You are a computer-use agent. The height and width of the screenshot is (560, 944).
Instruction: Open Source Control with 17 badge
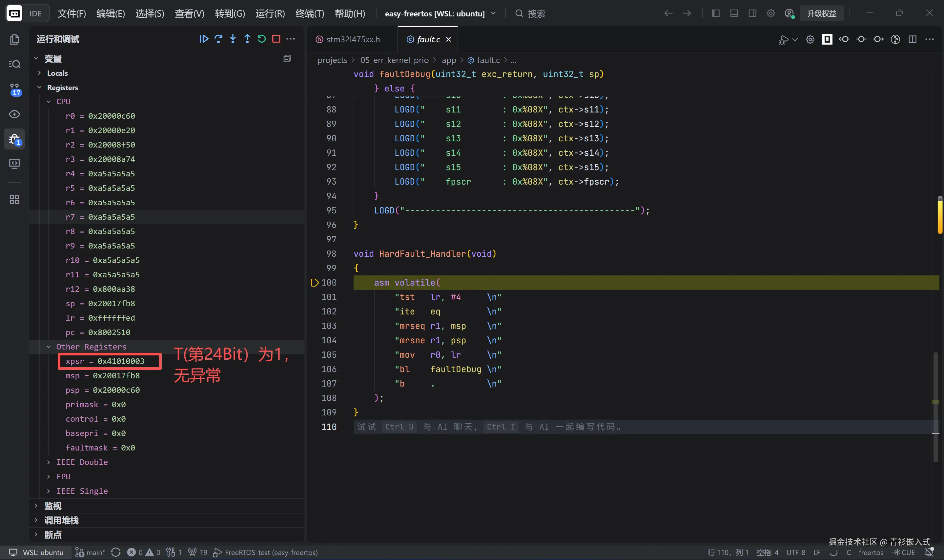pos(14,90)
